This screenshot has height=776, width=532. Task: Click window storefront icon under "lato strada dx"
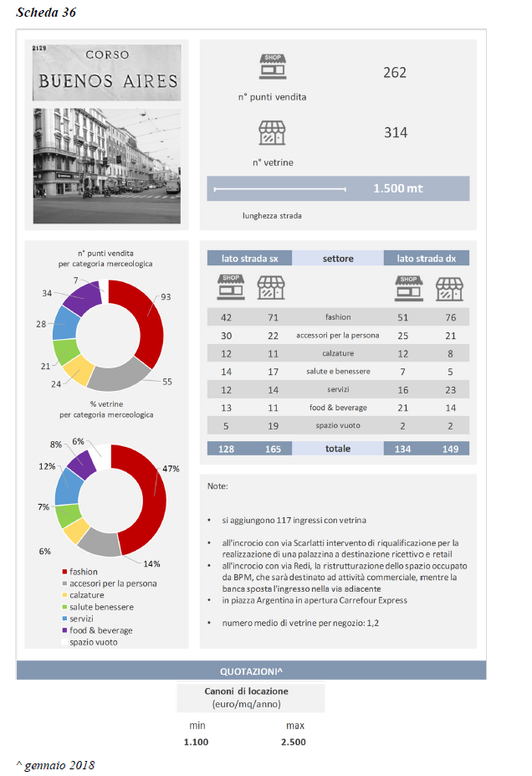[449, 288]
